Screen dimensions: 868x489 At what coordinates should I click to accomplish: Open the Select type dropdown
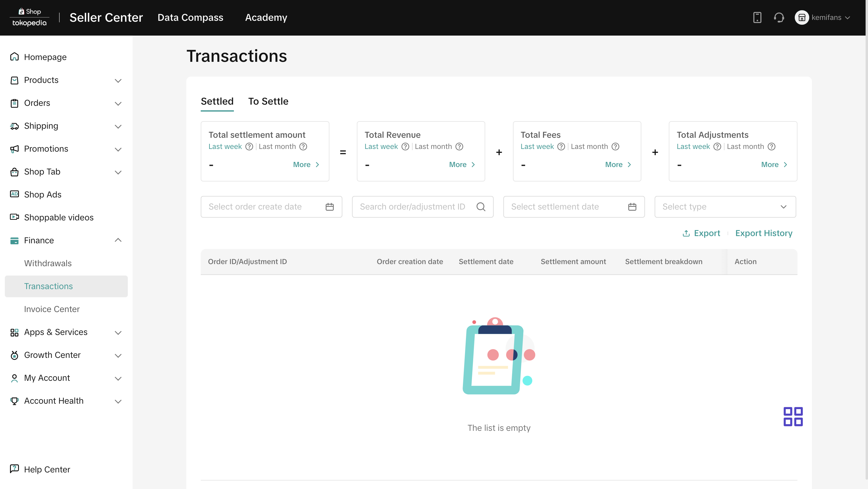[x=725, y=207]
